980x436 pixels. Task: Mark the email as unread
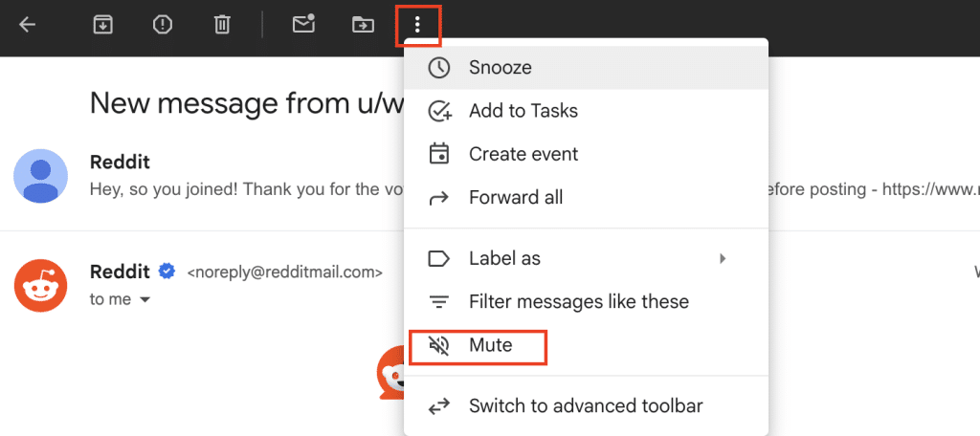[303, 25]
